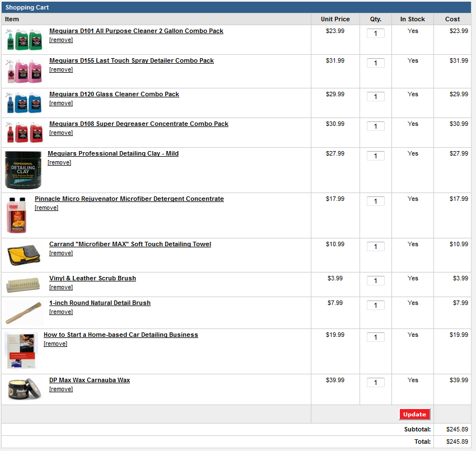The height and width of the screenshot is (451, 476).
Task: Remove 1-inch Round Detail Brush from cart
Action: pos(61,312)
